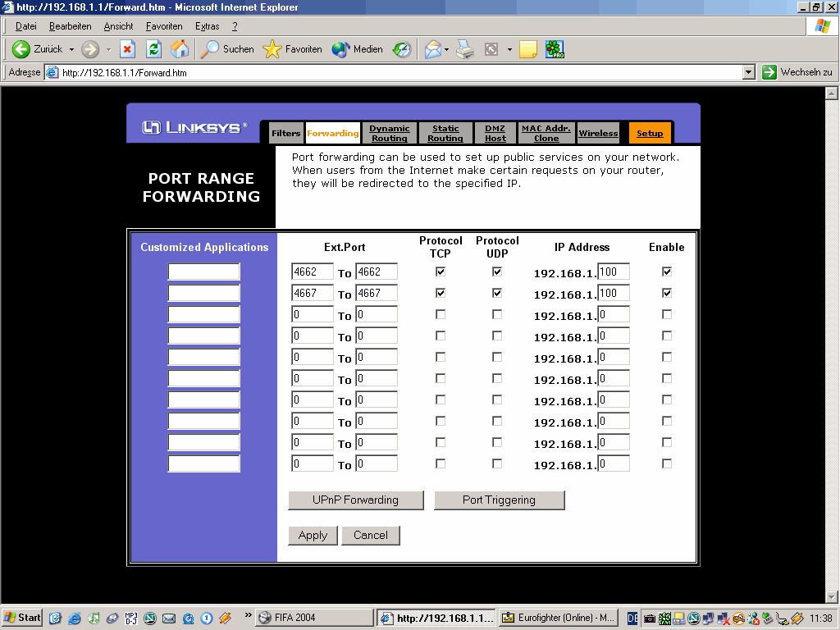Screen dimensions: 840x630
Task: Uncheck Protocol TCP for port 4662
Action: pos(441,272)
